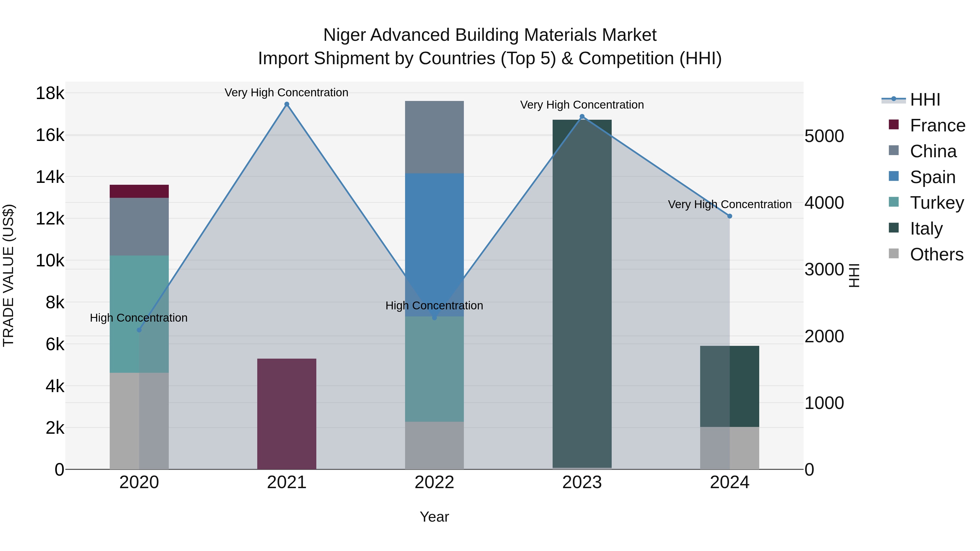Select the 2021 France bar
This screenshot has height=551, width=980.
tap(287, 414)
